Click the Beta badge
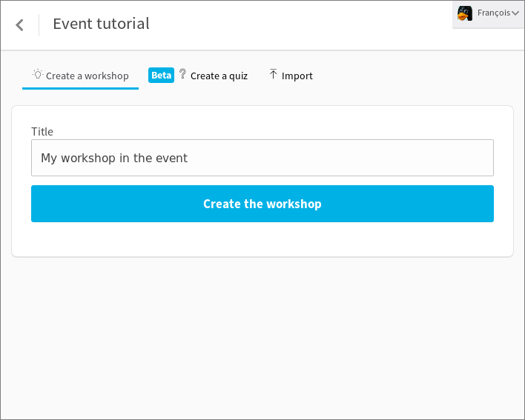The width and height of the screenshot is (525, 420). 161,76
